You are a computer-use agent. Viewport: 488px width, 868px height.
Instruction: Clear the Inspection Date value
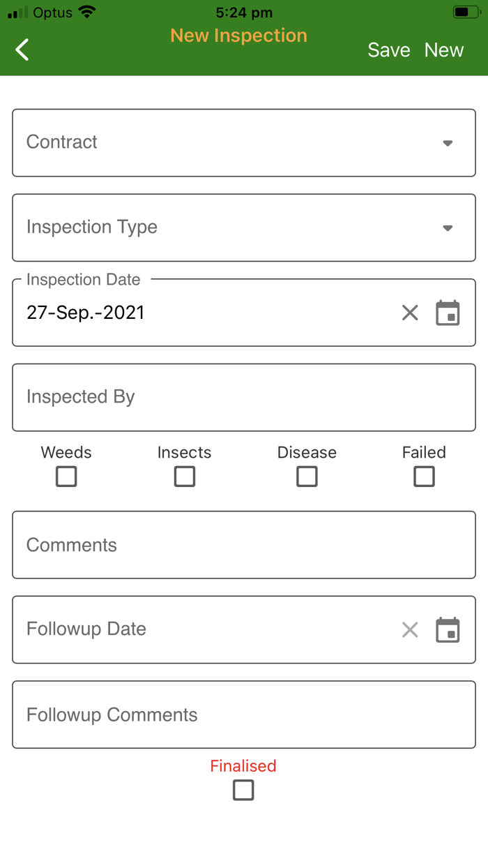(x=410, y=313)
